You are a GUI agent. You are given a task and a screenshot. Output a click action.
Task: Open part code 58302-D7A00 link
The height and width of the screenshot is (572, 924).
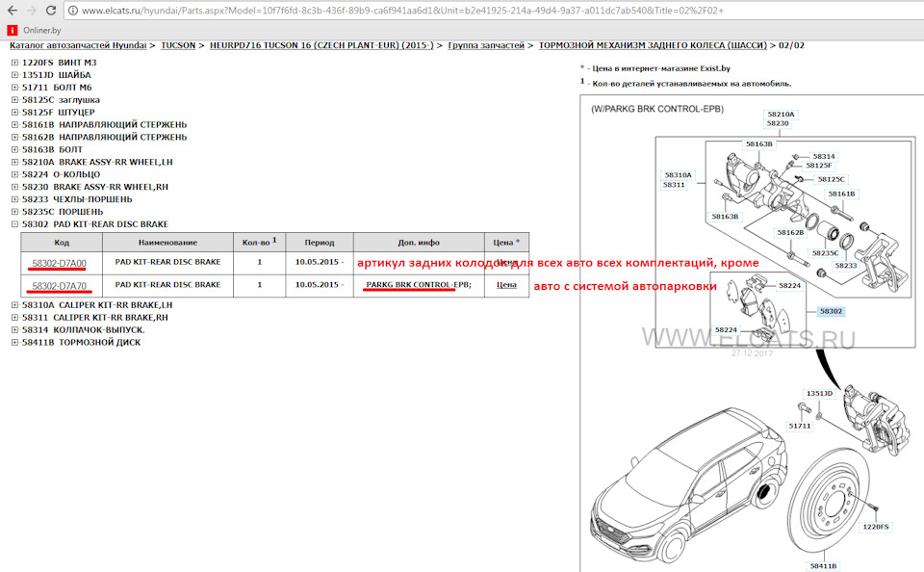59,263
